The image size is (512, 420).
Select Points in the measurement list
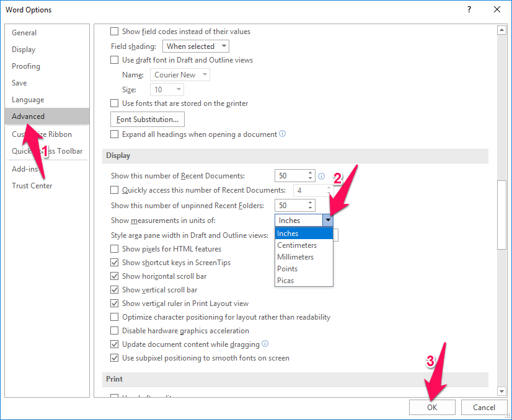[x=288, y=269]
